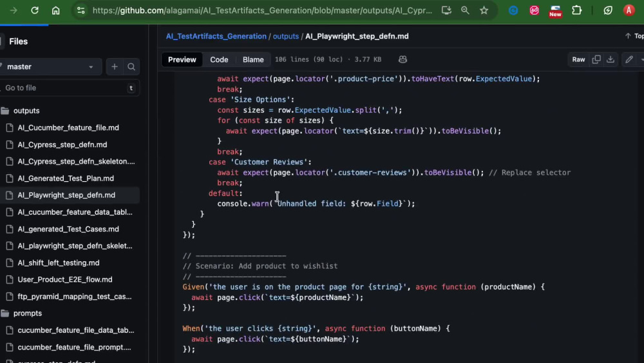
Task: View Raw file
Action: (x=578, y=59)
